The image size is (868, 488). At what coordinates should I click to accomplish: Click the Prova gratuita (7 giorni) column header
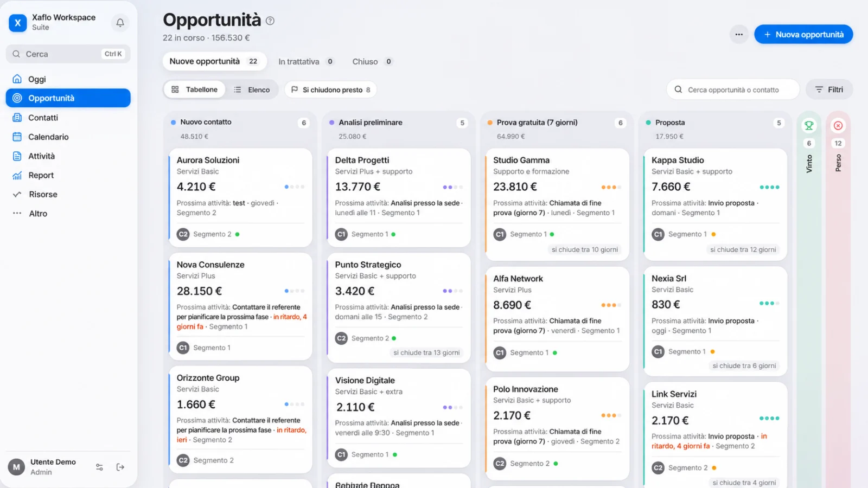[557, 129]
